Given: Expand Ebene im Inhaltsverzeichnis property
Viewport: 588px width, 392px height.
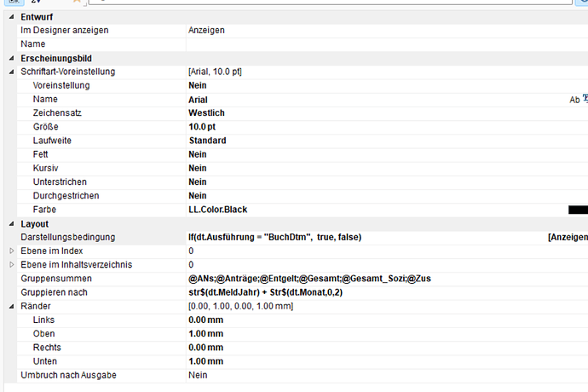Looking at the screenshot, I should (x=11, y=265).
